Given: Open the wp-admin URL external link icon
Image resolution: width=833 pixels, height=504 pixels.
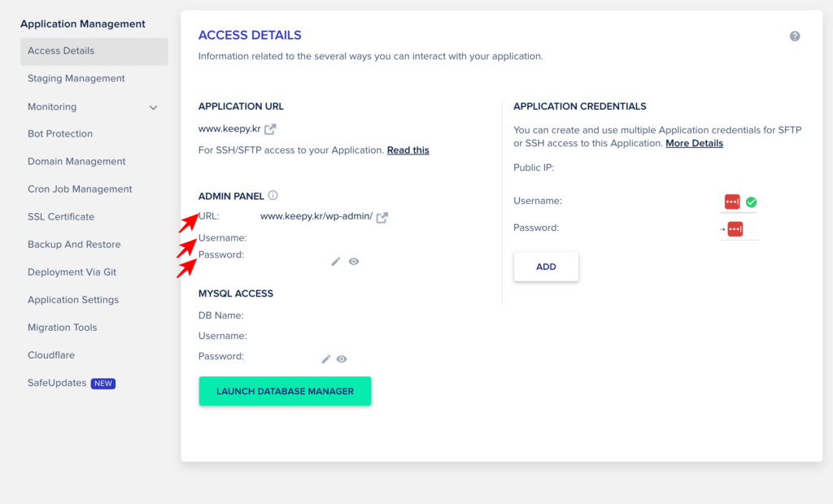Looking at the screenshot, I should click(x=382, y=217).
